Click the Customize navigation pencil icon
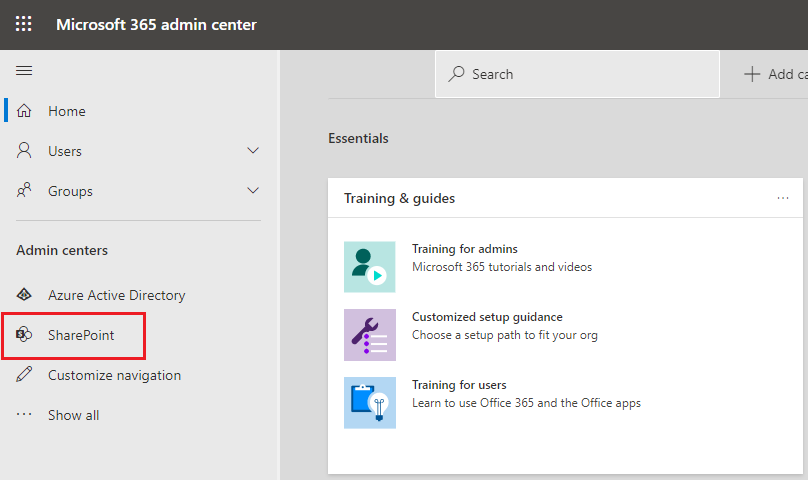Screen dimensions: 808x480 [24, 374]
